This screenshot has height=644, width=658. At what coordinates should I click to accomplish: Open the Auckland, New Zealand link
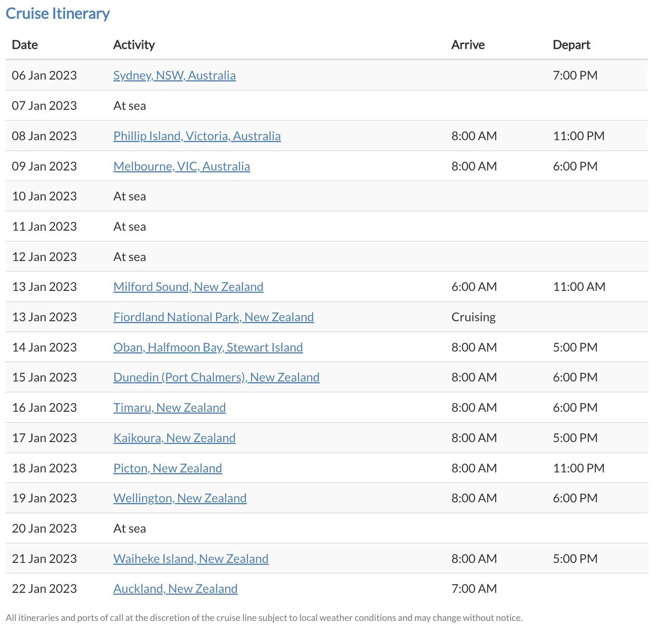(175, 589)
